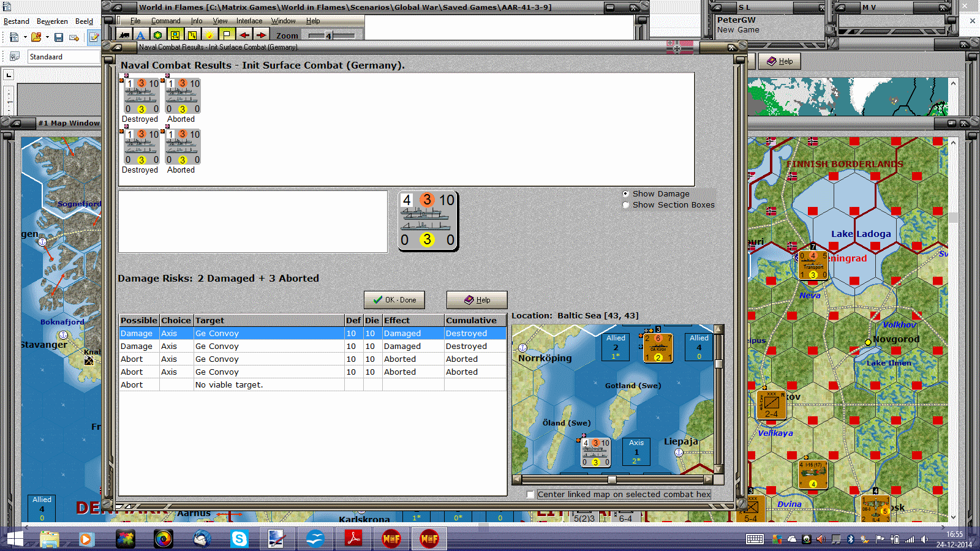
Task: Click the Windows Start button
Action: [15, 539]
